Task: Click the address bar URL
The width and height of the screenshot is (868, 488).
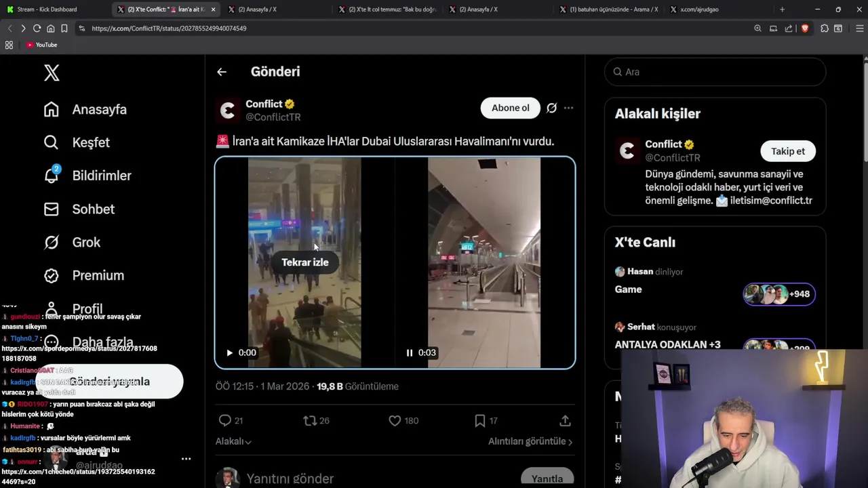Action: click(x=169, y=28)
